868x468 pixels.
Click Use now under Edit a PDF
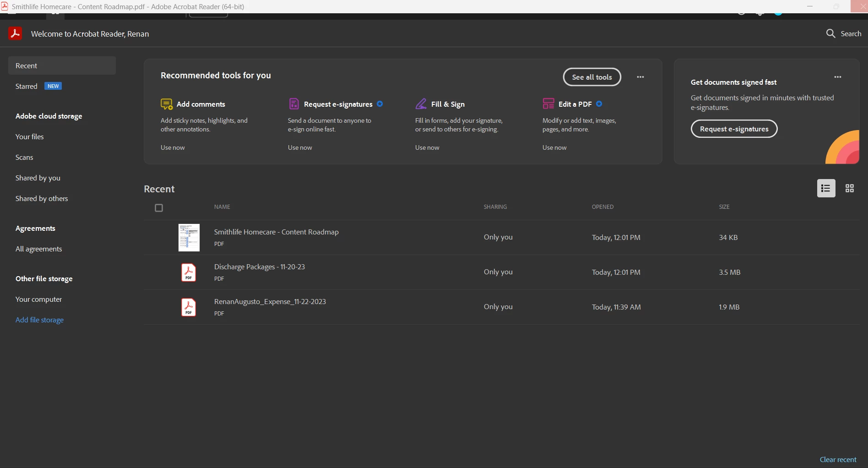pos(554,147)
